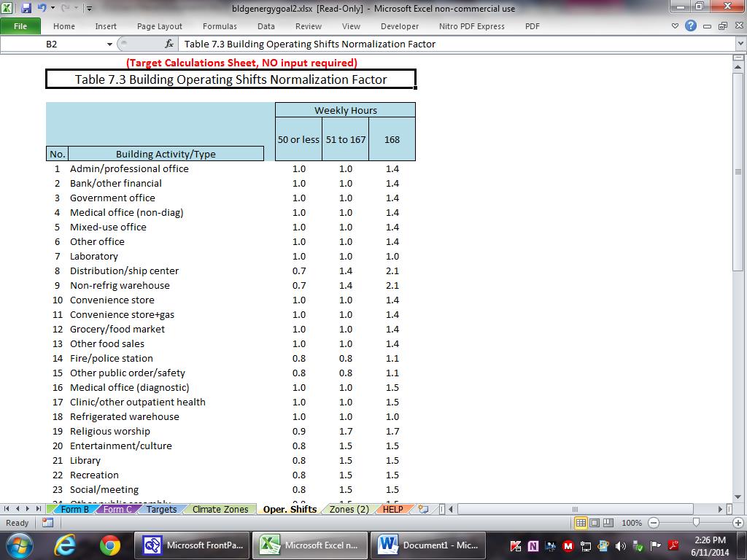This screenshot has height=560, width=747.
Task: Expand the formula bar with the arrow
Action: 741,44
